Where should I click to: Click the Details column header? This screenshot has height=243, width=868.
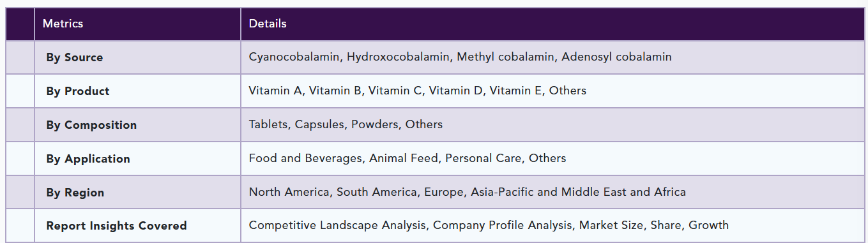click(x=268, y=24)
